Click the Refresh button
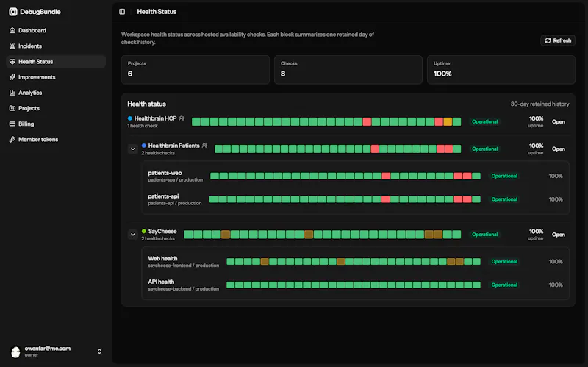The width and height of the screenshot is (588, 367). [x=558, y=40]
